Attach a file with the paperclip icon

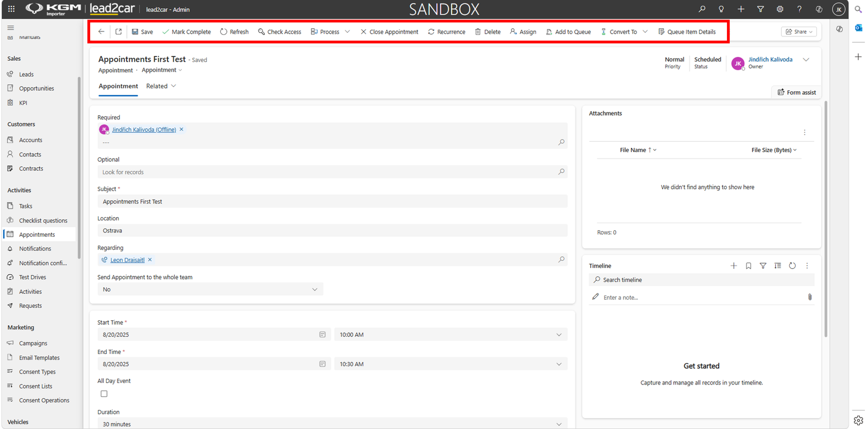[809, 297]
